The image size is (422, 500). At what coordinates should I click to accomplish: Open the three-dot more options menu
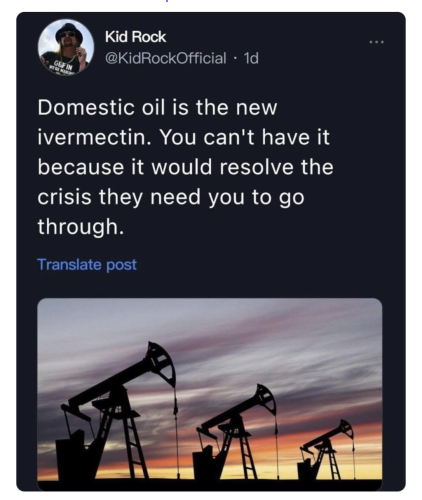pyautogui.click(x=377, y=42)
